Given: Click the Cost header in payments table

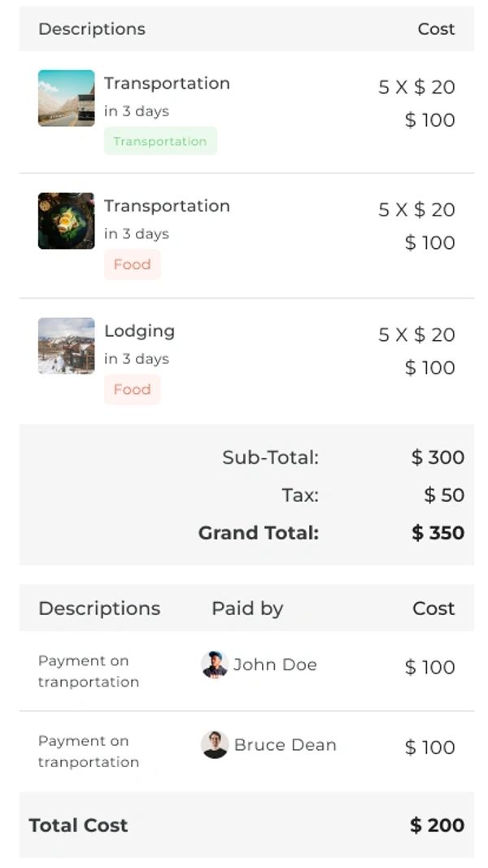Looking at the screenshot, I should [434, 608].
